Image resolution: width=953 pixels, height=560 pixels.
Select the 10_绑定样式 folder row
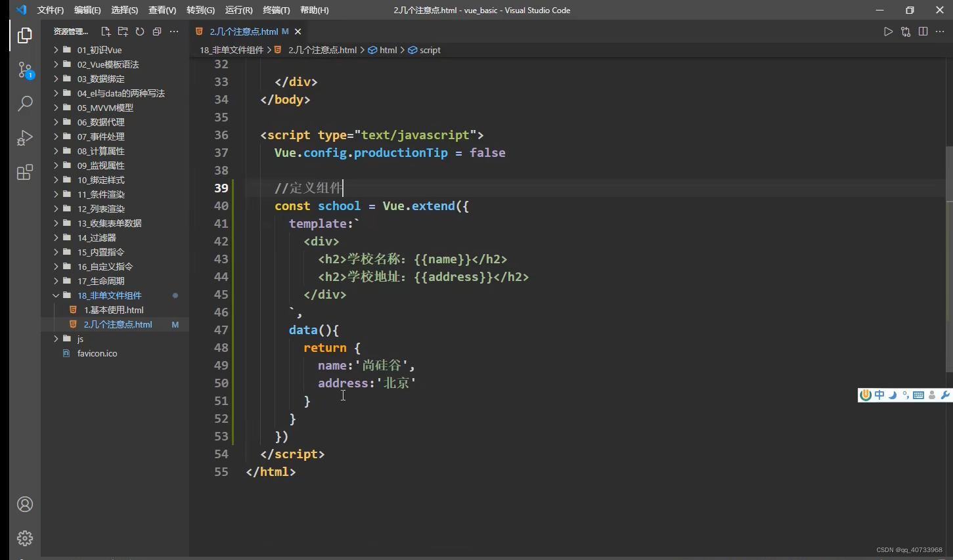pos(115,180)
